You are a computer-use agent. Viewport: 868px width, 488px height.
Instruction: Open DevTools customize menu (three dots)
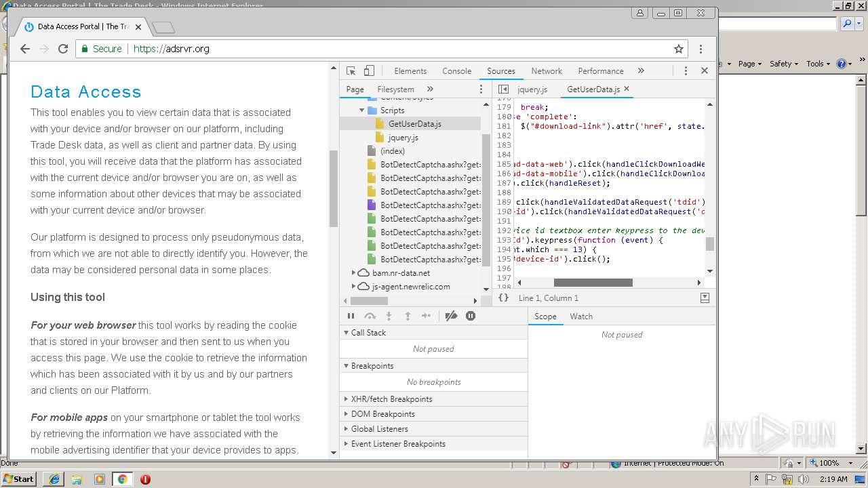coord(686,70)
